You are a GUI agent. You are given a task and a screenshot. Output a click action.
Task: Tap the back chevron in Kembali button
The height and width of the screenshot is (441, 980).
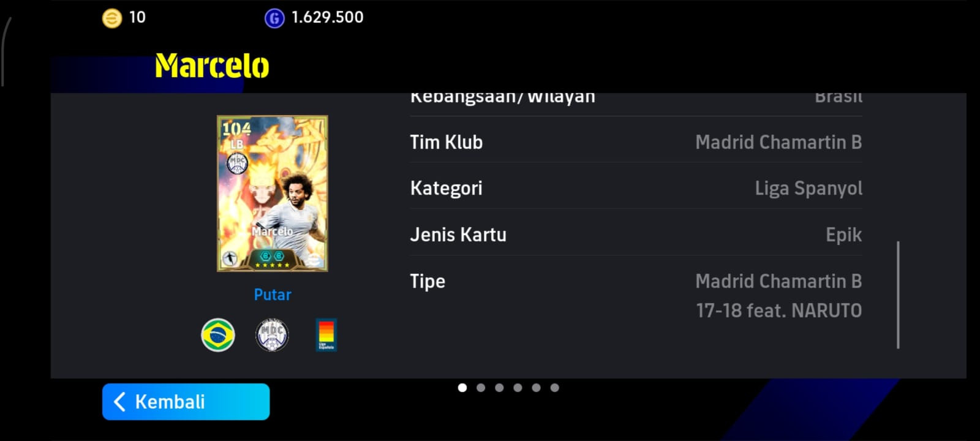tap(119, 402)
